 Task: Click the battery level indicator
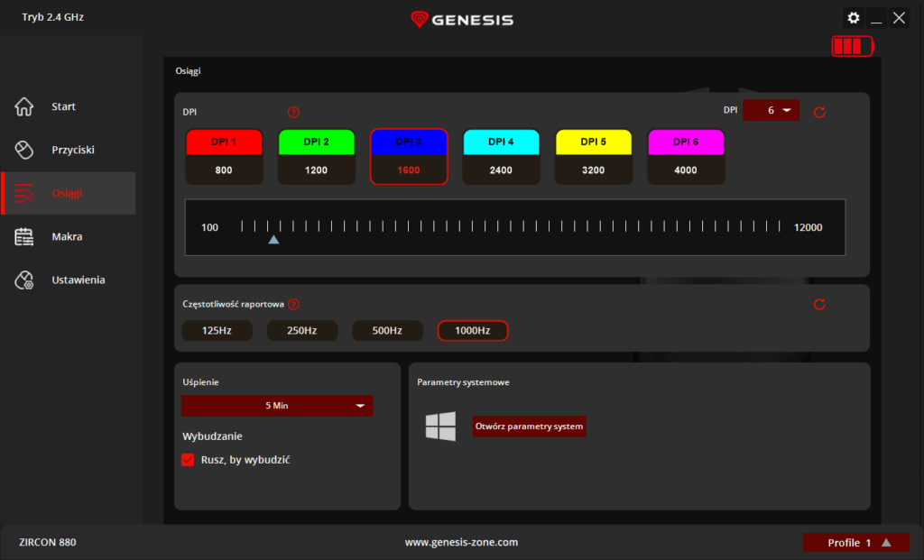click(852, 46)
